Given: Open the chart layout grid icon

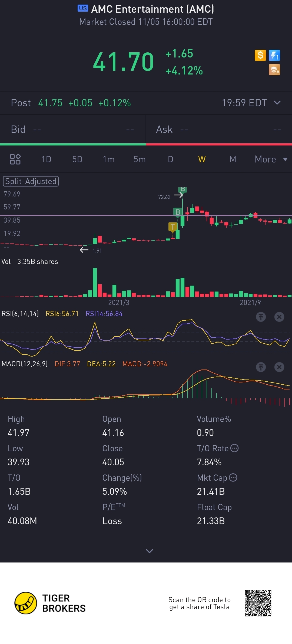Looking at the screenshot, I should 15,159.
